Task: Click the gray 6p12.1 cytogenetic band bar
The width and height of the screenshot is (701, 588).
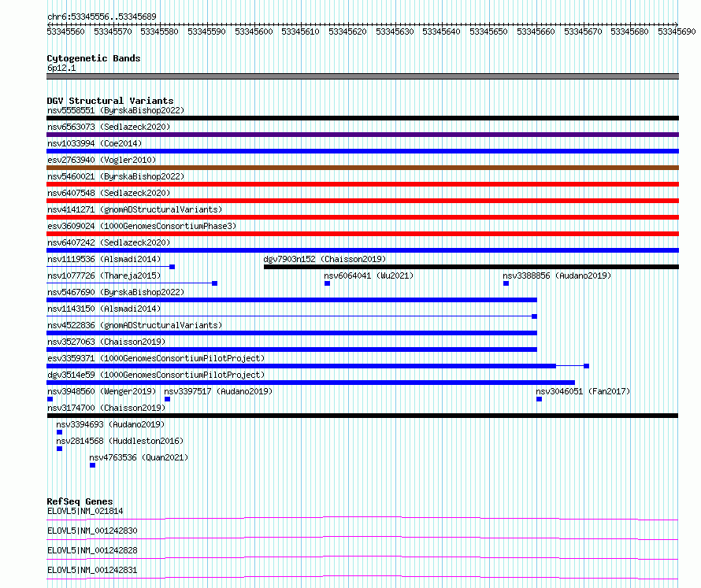Action: [x=362, y=76]
